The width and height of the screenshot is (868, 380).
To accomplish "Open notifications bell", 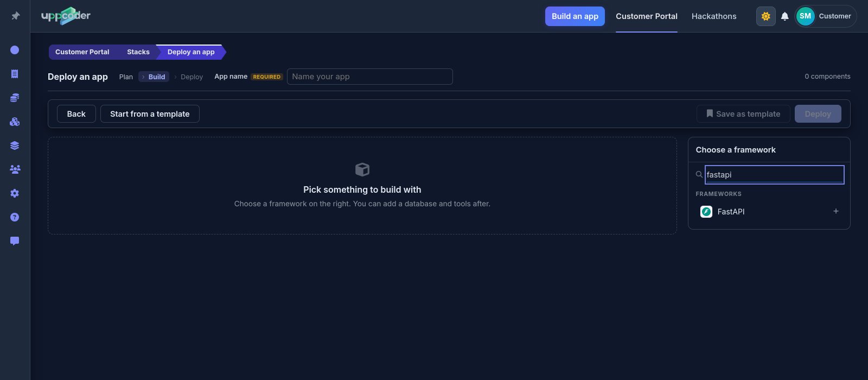I will pyautogui.click(x=784, y=16).
